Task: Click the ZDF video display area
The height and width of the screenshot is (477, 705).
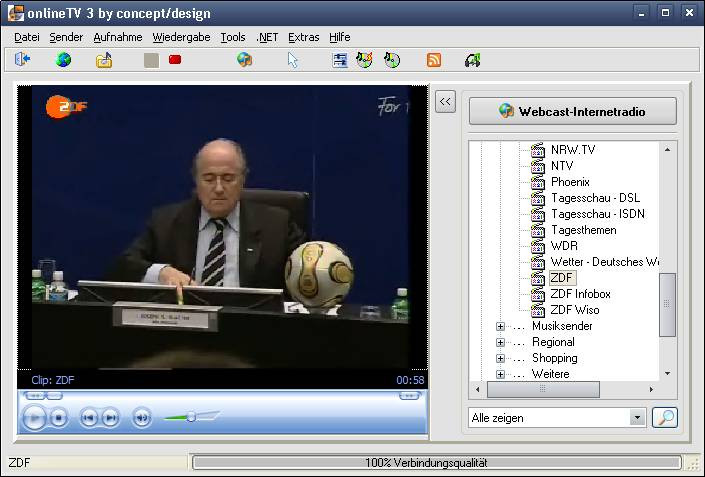Action: [x=223, y=227]
